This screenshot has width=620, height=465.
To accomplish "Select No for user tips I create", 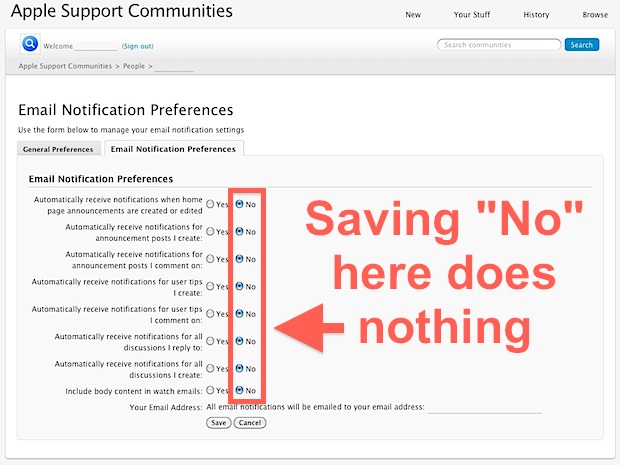I will pyautogui.click(x=239, y=286).
